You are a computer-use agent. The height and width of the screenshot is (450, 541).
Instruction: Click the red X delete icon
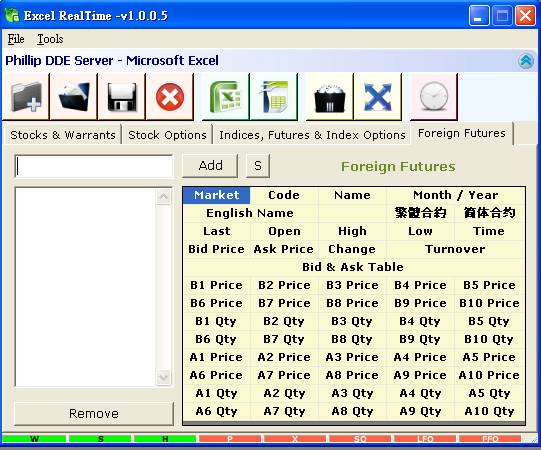pyautogui.click(x=170, y=97)
